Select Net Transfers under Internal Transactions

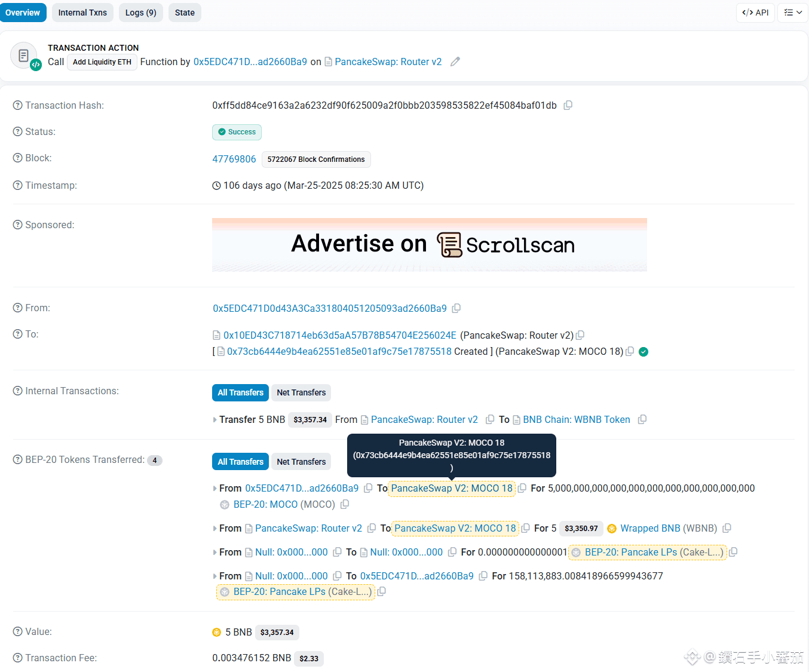301,392
